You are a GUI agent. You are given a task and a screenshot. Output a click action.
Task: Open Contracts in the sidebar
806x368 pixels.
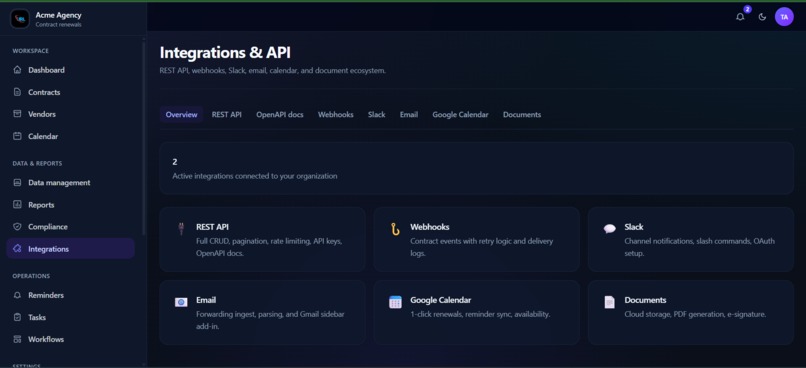point(70,92)
